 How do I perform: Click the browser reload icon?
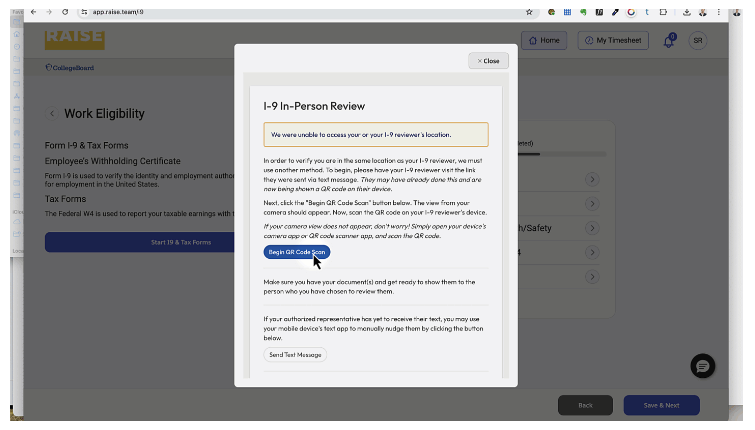(65, 12)
